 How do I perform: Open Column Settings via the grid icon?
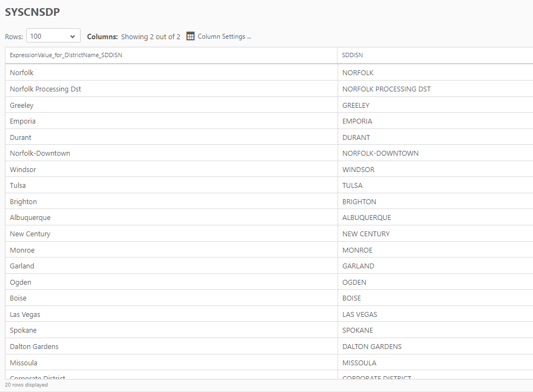pos(190,36)
